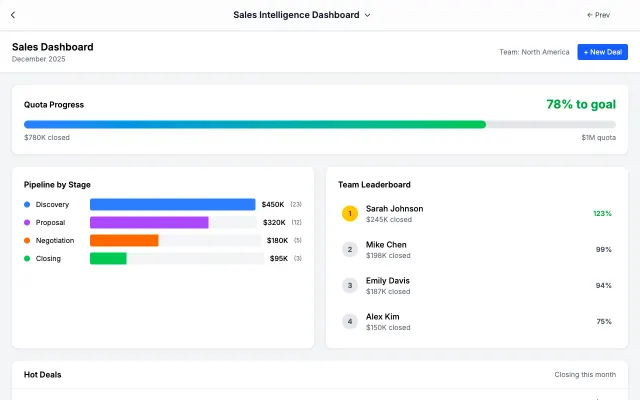Open Emily Davis's leaderboard entry
The width and height of the screenshot is (640, 400).
point(477,285)
